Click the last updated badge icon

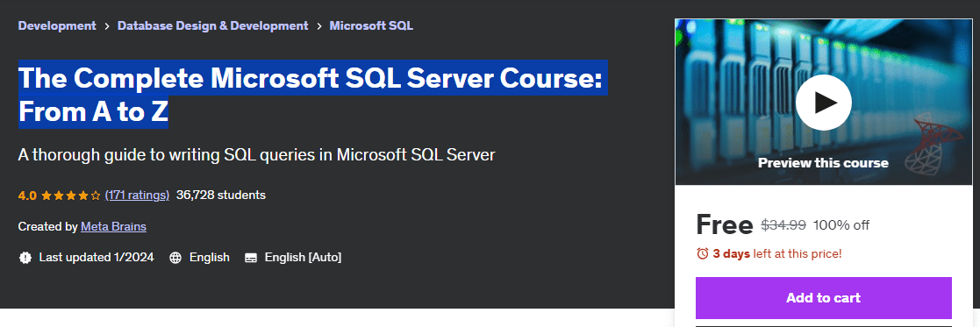(25, 257)
